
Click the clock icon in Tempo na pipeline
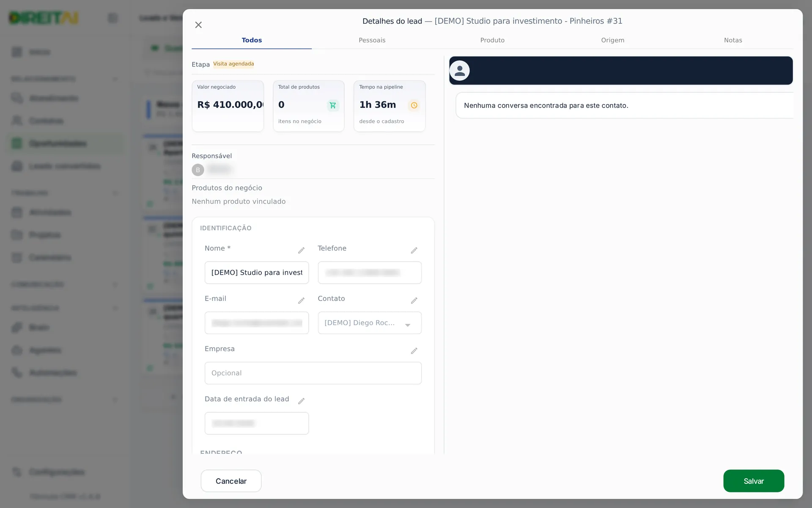(414, 105)
